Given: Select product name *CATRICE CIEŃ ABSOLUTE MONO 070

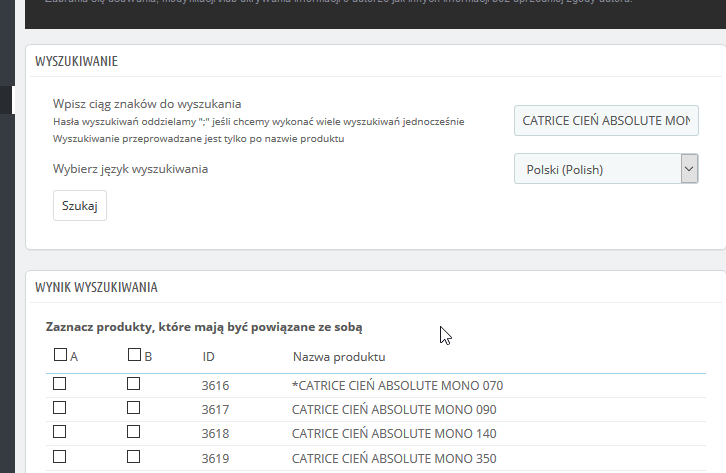Looking at the screenshot, I should click(x=397, y=386).
